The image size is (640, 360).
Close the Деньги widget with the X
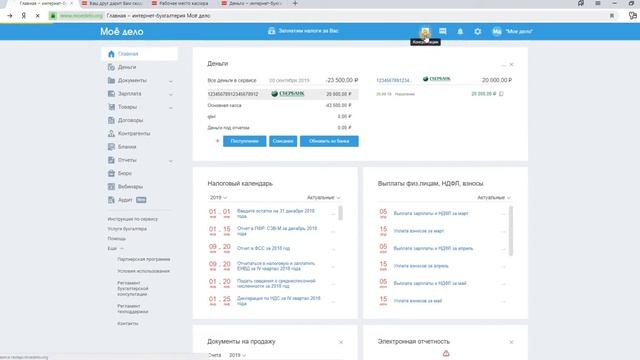511,64
